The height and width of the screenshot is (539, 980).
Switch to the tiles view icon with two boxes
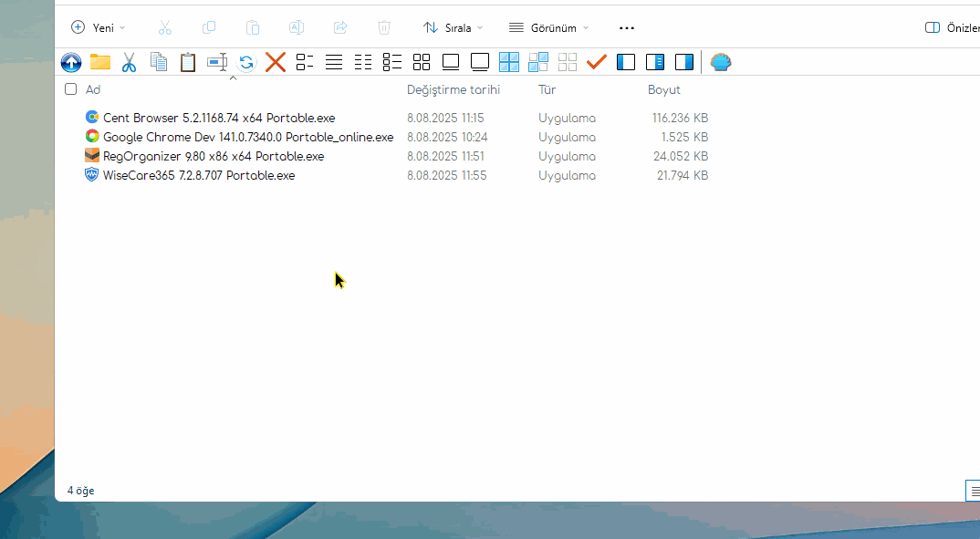click(305, 62)
